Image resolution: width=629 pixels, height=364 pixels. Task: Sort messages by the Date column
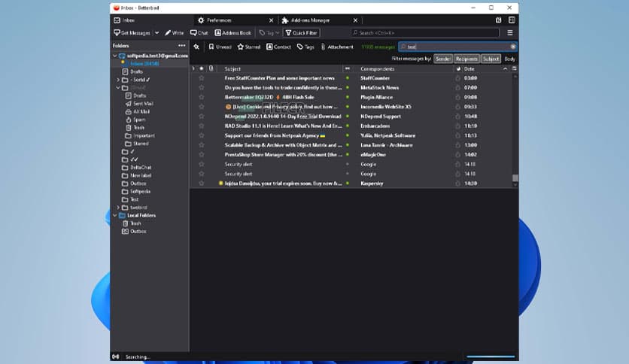(485, 69)
